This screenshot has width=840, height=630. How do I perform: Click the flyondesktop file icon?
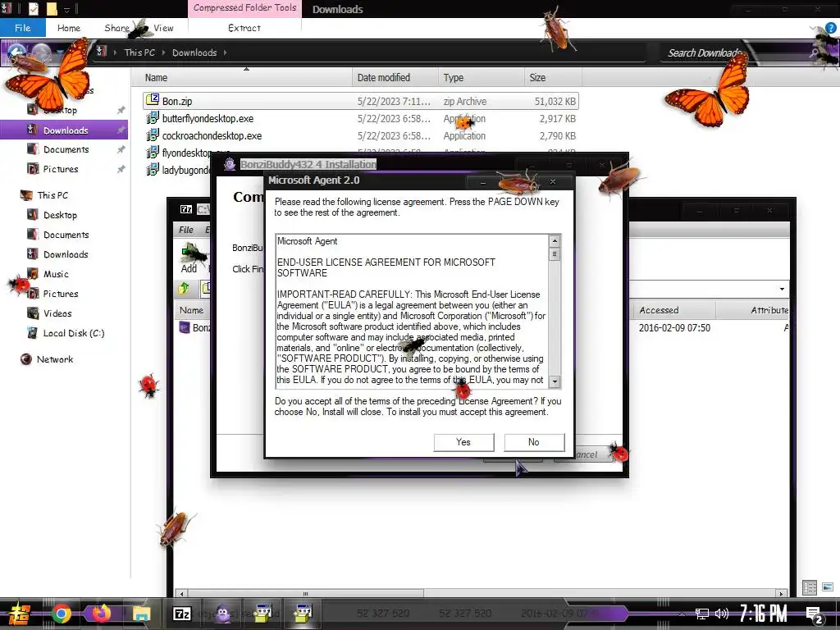(153, 152)
